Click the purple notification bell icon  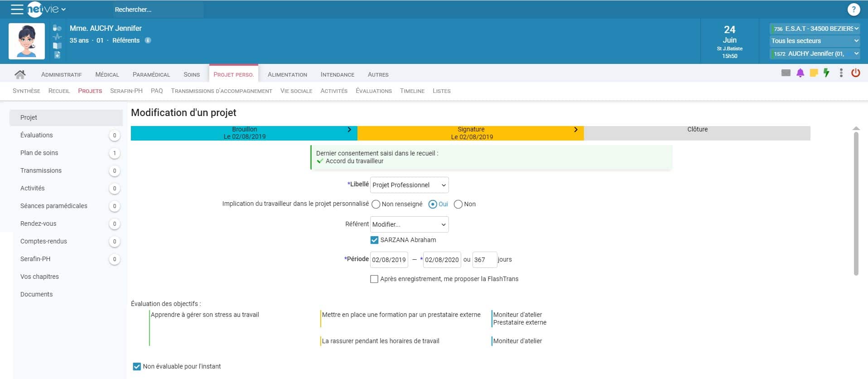click(800, 73)
